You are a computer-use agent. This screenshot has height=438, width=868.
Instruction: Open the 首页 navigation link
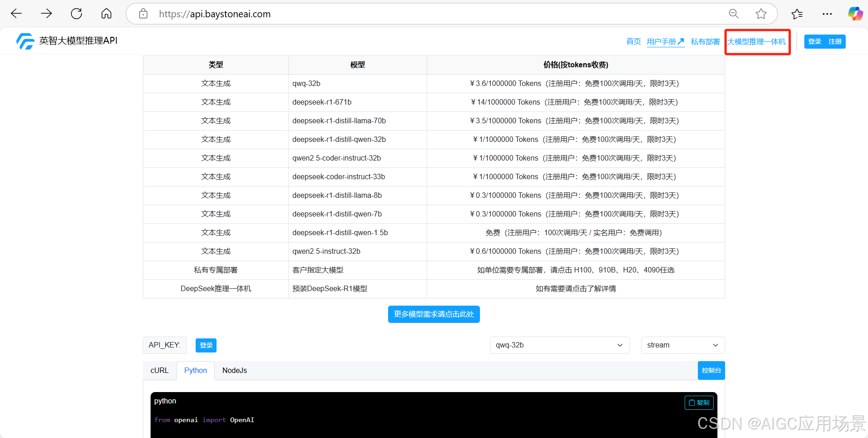(634, 41)
